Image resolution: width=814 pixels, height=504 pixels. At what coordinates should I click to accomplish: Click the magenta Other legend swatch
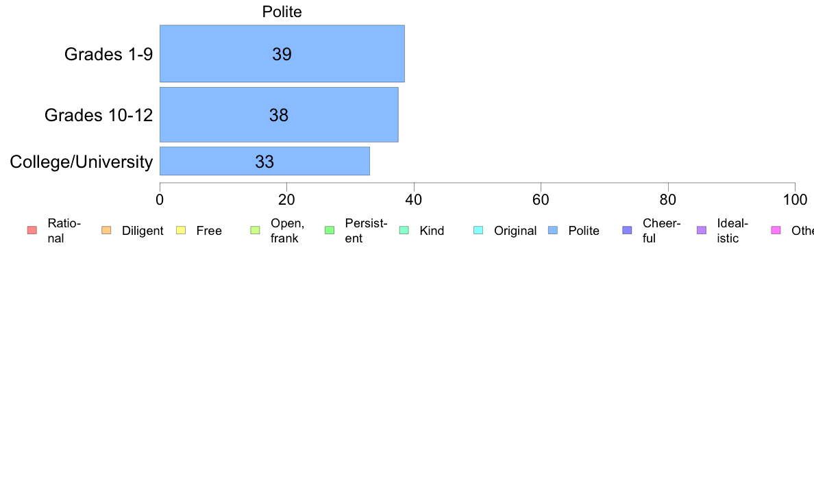[776, 230]
